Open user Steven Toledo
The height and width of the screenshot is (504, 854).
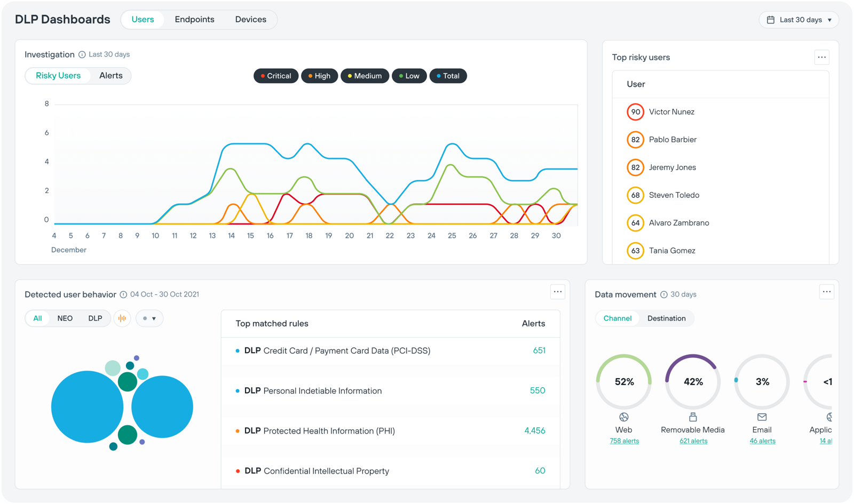674,195
